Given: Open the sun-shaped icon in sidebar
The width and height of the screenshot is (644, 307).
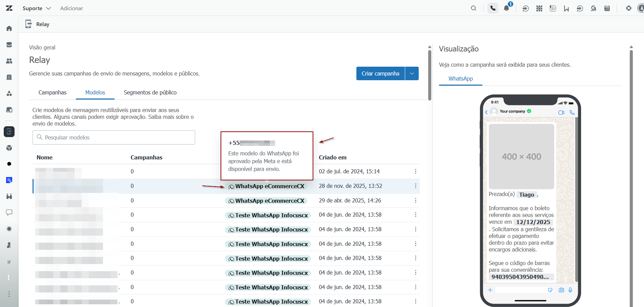Looking at the screenshot, I should [x=9, y=229].
